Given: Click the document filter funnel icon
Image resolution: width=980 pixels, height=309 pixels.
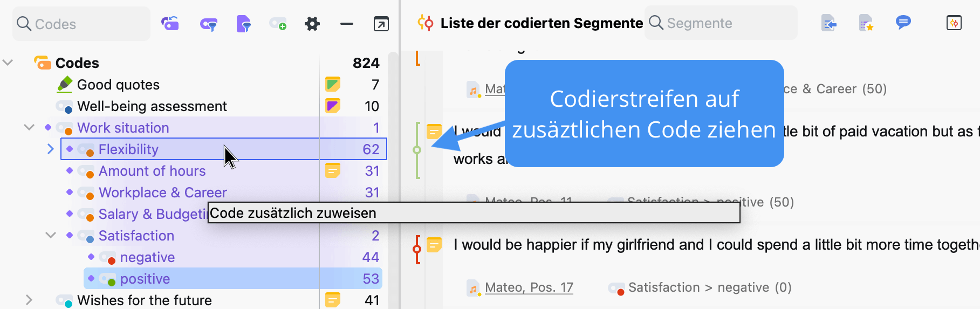Looking at the screenshot, I should coord(243,24).
